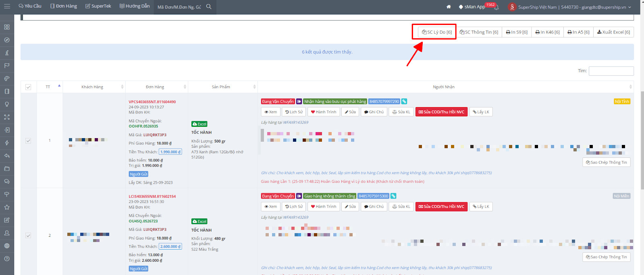Click the SuperShip logo avatar
This screenshot has height=275, width=644.
point(512,7)
